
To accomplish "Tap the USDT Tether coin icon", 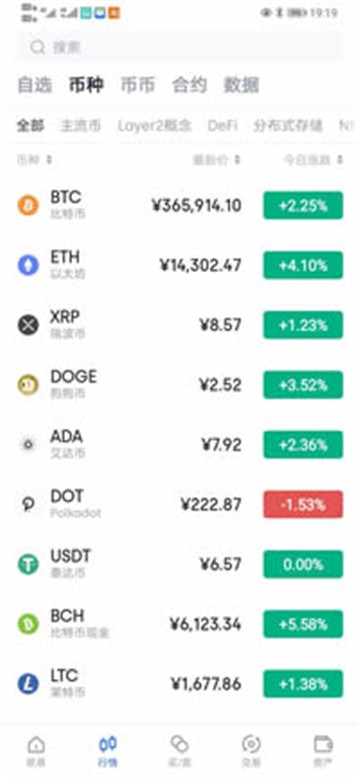I will 28,564.
